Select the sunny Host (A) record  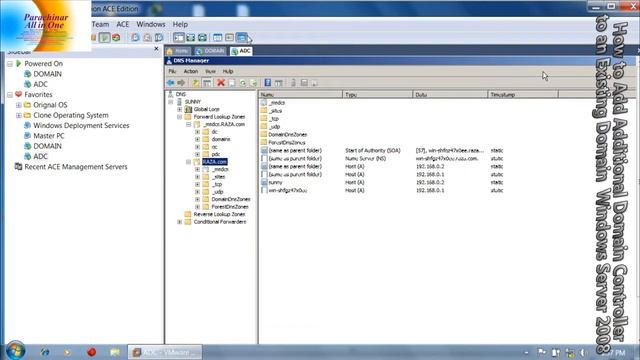point(382,182)
